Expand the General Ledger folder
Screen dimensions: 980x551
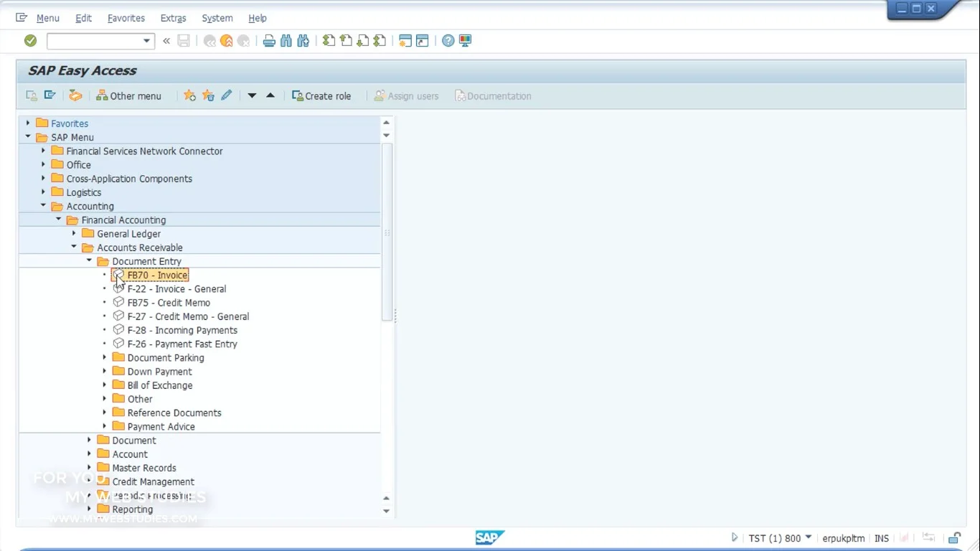point(74,233)
